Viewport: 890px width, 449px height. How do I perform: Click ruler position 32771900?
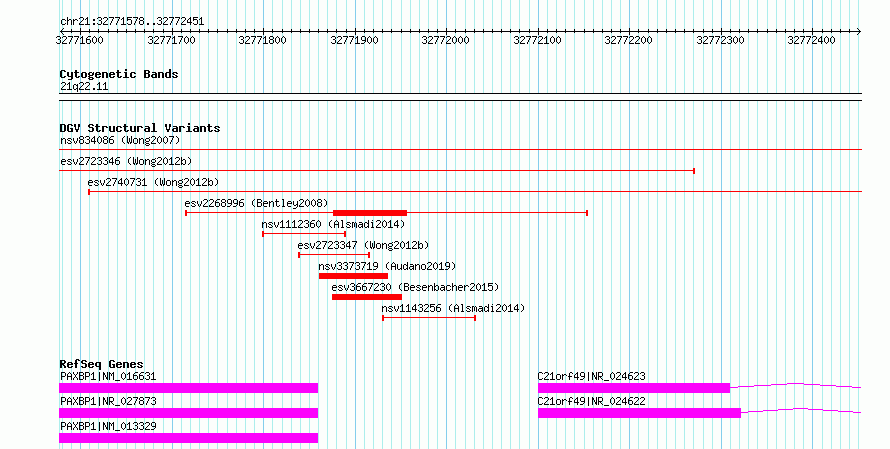[x=354, y=40]
